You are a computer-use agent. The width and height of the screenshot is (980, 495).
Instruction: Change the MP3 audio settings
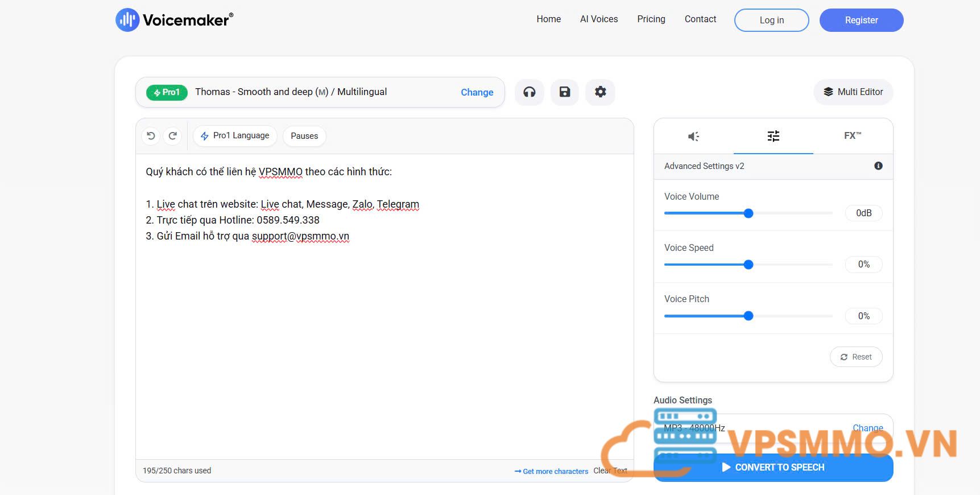click(x=867, y=428)
